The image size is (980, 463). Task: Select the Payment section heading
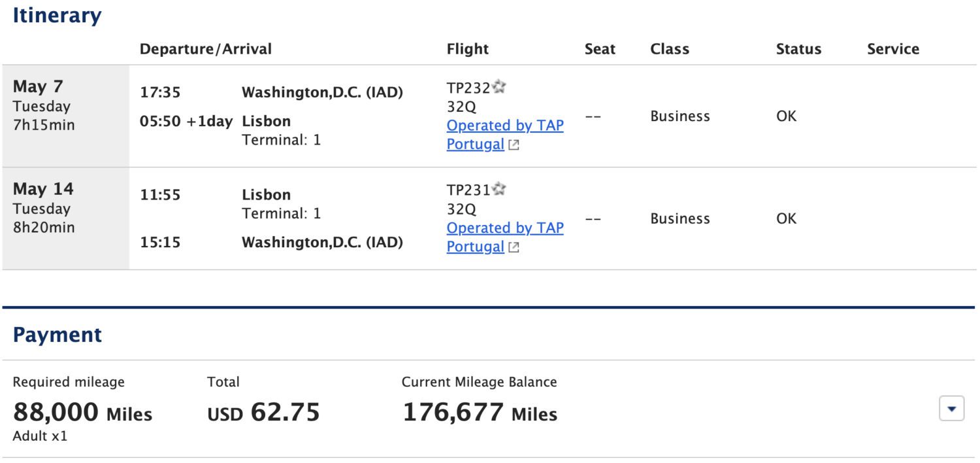[57, 334]
